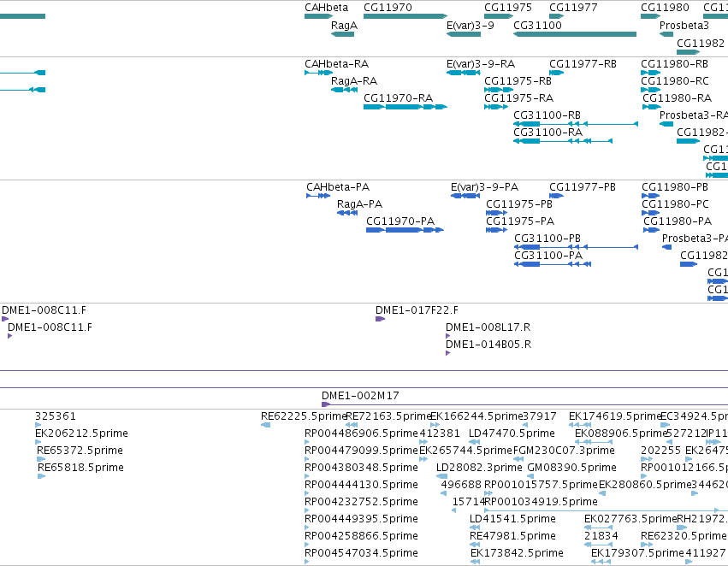Select transcript CG11975-RB
The width and height of the screenshot is (728, 566).
point(499,90)
